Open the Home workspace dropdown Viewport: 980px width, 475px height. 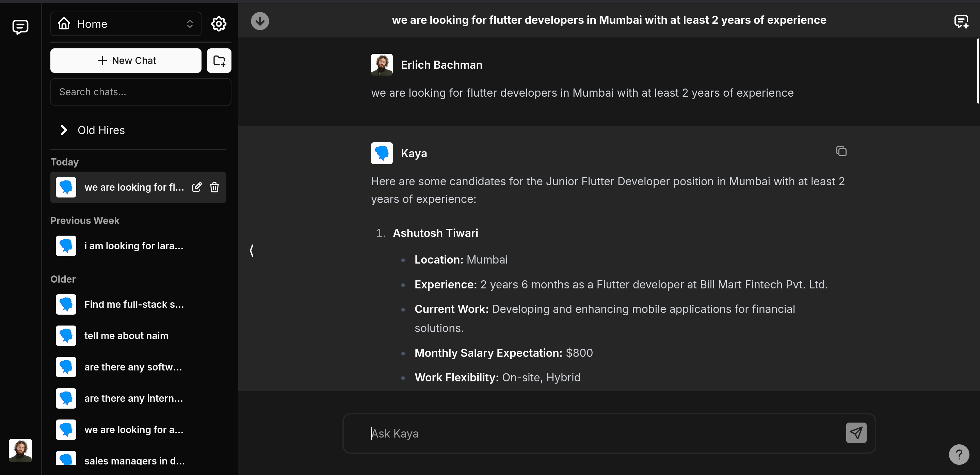[x=126, y=24]
